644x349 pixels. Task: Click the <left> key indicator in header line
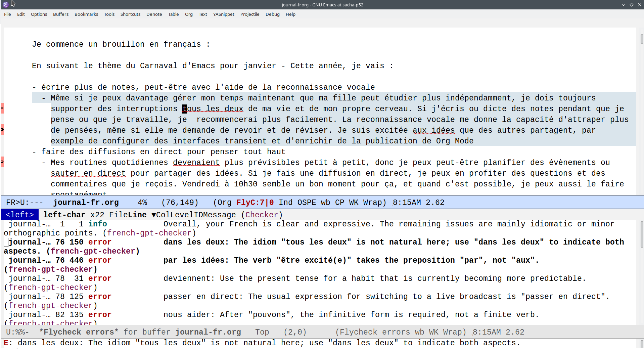click(20, 215)
